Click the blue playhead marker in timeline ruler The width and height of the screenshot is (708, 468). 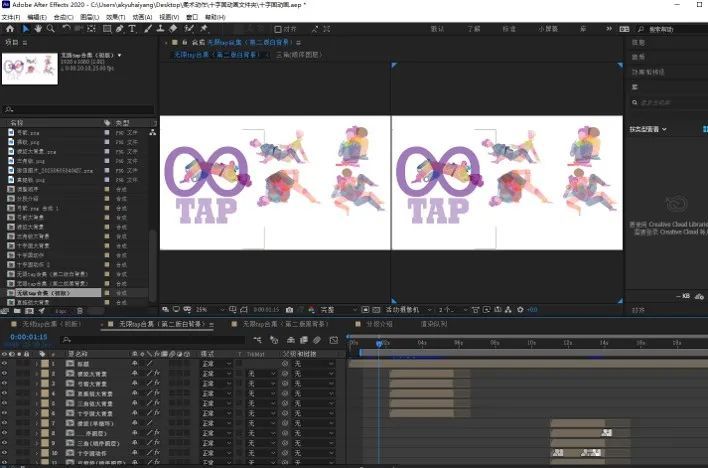pos(379,344)
